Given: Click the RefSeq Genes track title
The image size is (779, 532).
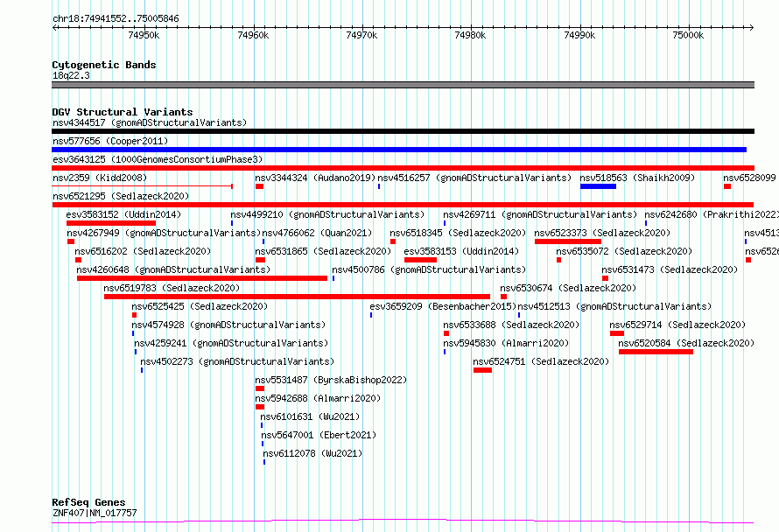Looking at the screenshot, I should (88, 502).
